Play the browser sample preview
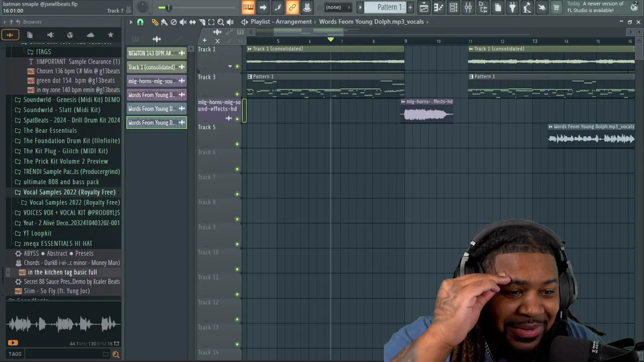The image size is (644, 362). pyautogui.click(x=13, y=343)
